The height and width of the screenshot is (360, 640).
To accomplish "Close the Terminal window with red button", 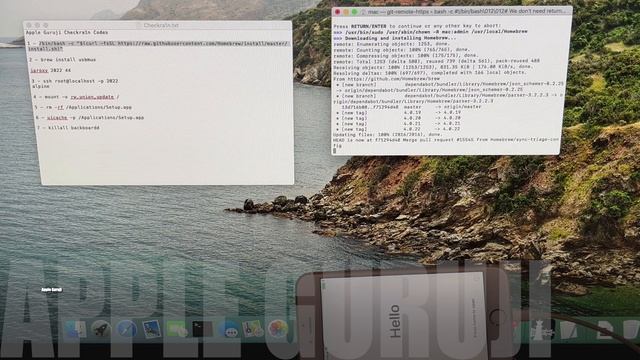I will (338, 12).
